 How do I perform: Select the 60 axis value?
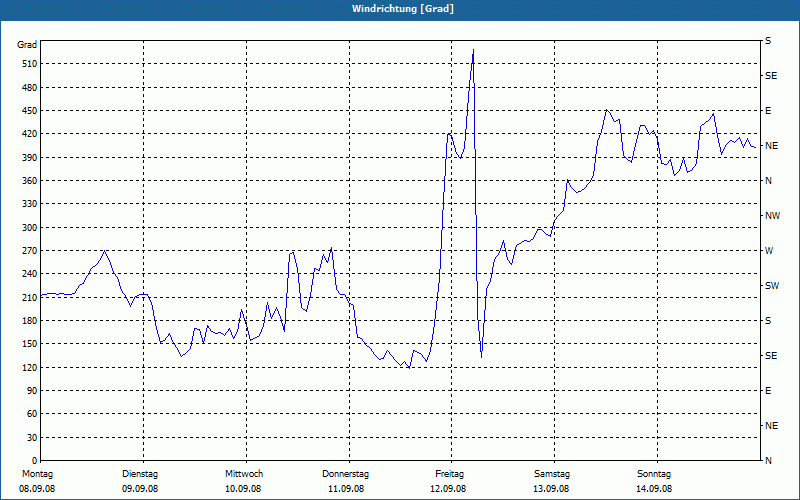32,414
